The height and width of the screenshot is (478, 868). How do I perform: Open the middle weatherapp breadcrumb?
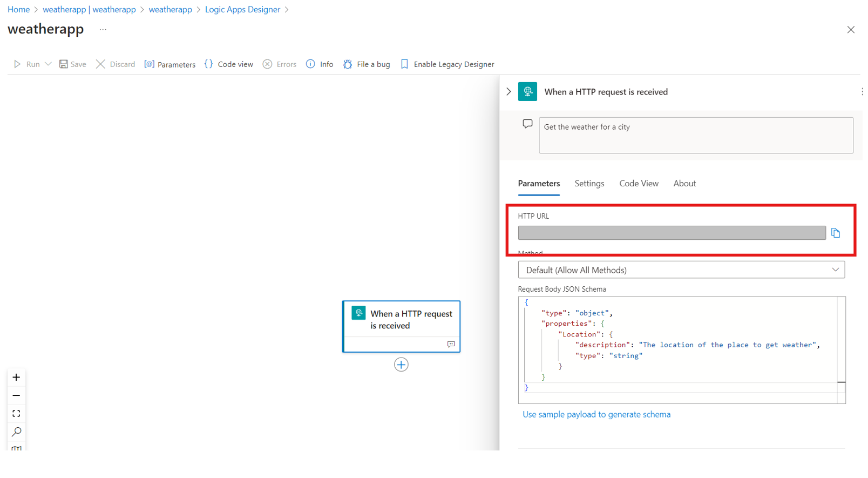tap(171, 9)
